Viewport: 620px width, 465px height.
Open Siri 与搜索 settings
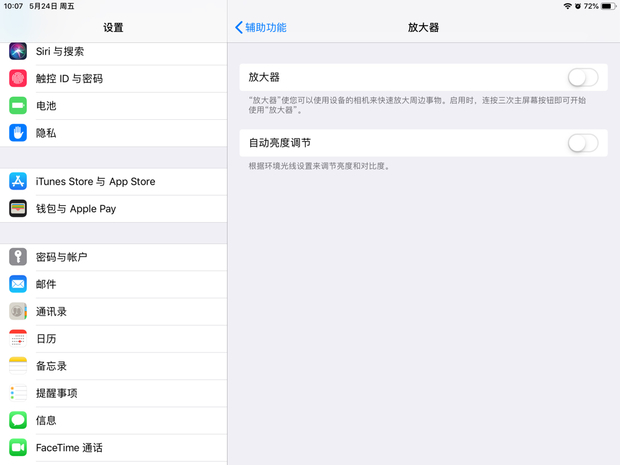[113, 51]
